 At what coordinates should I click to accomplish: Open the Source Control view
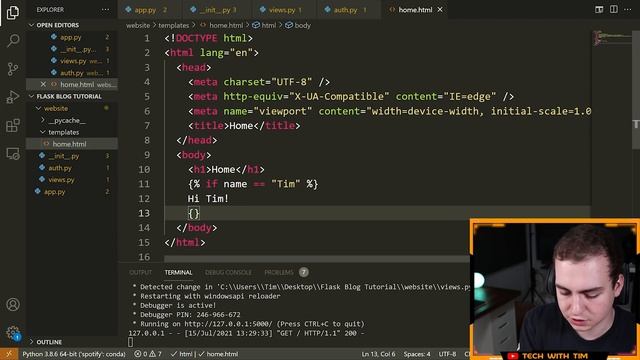(x=13, y=69)
